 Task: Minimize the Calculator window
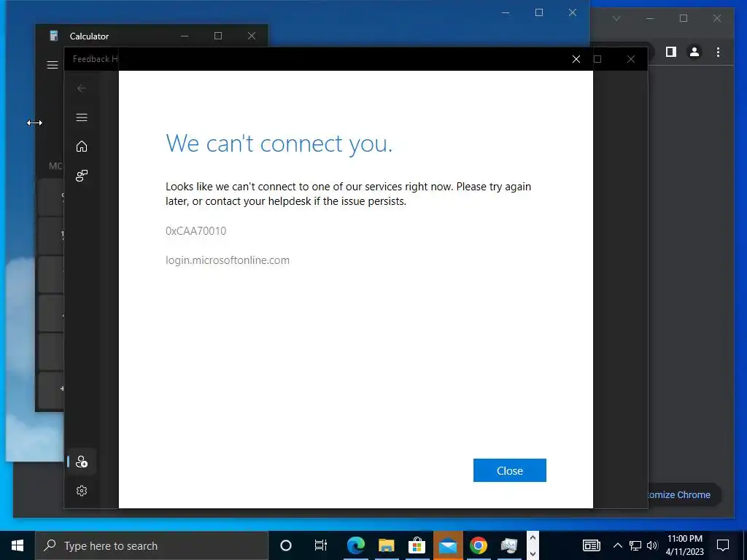pos(185,36)
